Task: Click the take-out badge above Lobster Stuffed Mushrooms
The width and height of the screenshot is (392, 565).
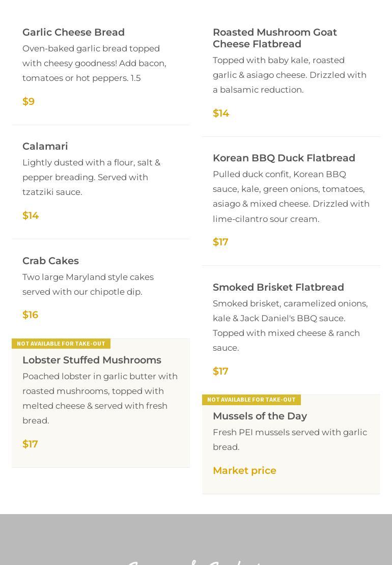Action: (61, 344)
